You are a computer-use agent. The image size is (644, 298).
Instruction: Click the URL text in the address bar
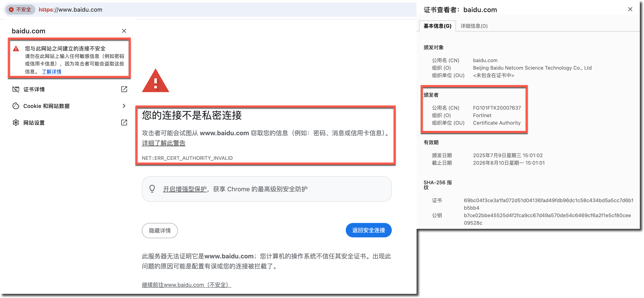[x=70, y=10]
